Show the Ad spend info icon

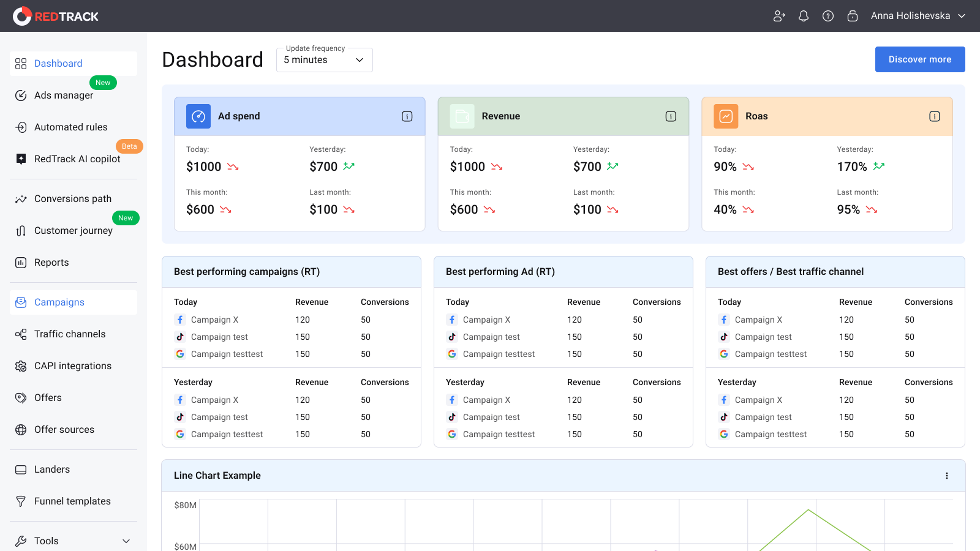point(407,116)
